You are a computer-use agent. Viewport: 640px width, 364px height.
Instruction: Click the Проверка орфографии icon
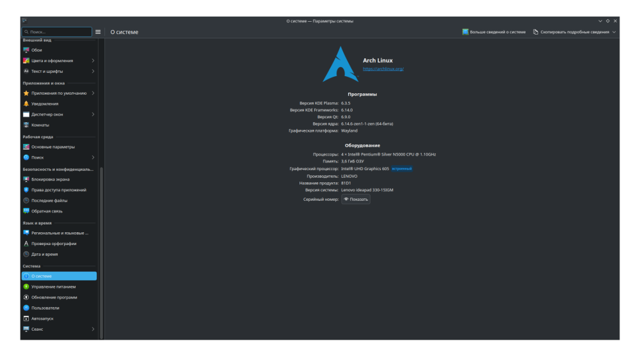pos(26,243)
